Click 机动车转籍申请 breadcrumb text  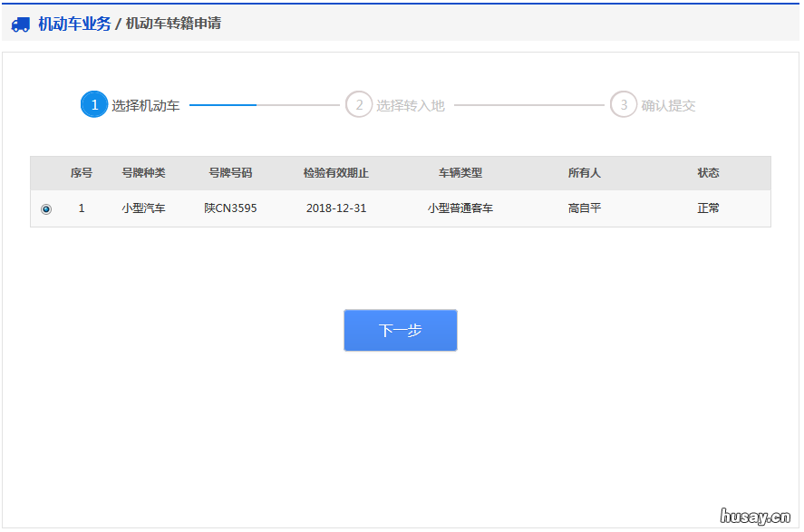(173, 24)
